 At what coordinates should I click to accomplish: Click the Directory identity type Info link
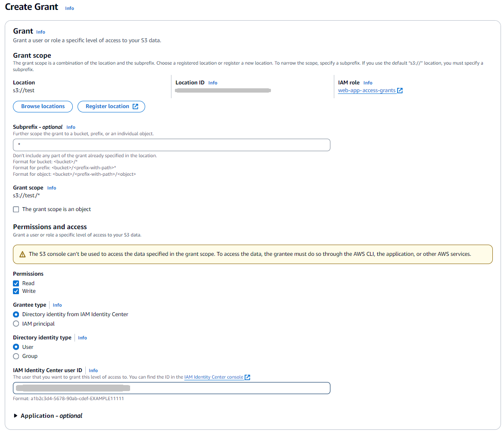click(x=82, y=338)
